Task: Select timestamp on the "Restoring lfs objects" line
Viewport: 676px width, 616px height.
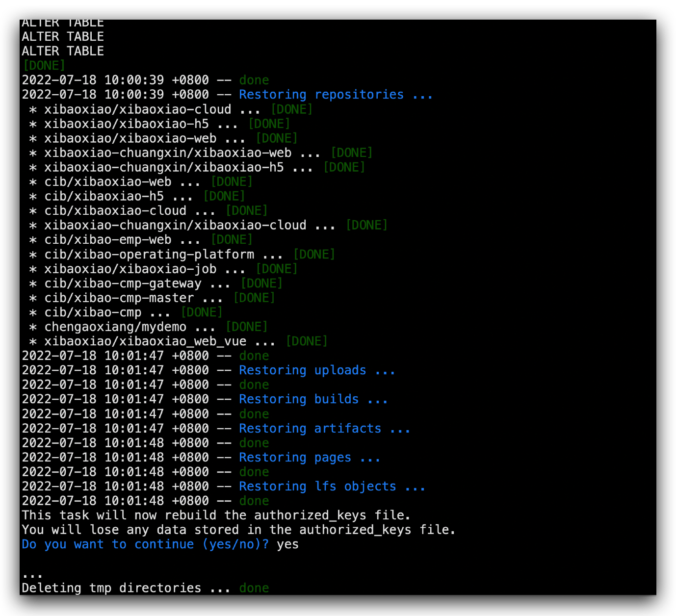Action: click(116, 487)
